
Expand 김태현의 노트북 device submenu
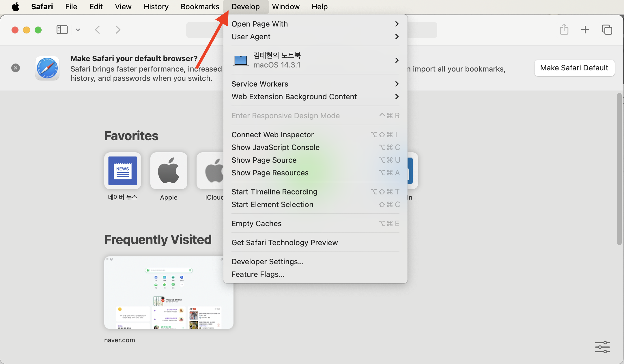[315, 60]
